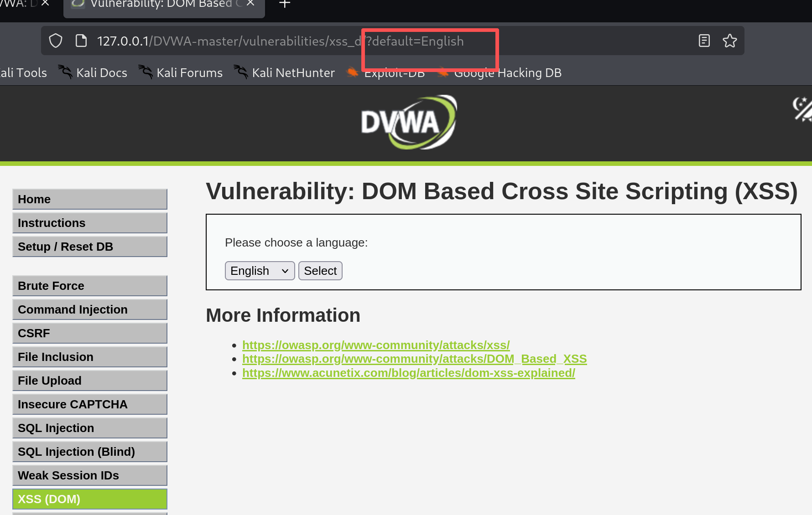Image resolution: width=812 pixels, height=515 pixels.
Task: Open SQL Injection (Blind) page
Action: point(90,452)
